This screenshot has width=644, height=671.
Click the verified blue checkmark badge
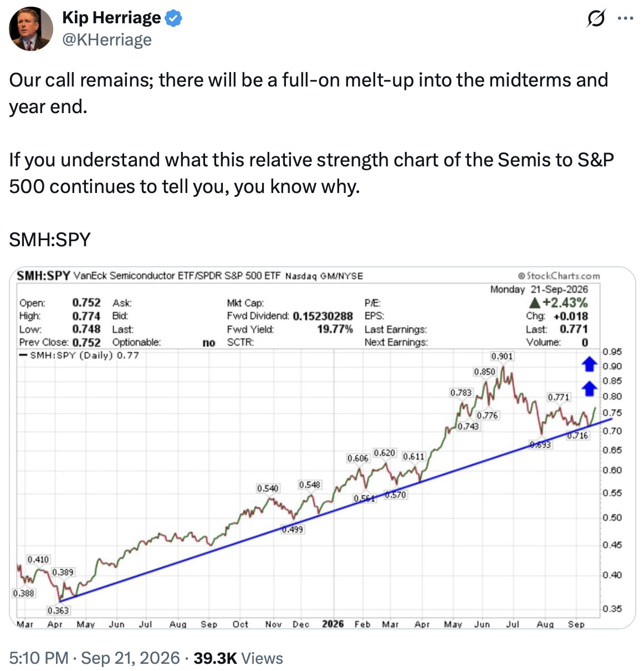(174, 18)
